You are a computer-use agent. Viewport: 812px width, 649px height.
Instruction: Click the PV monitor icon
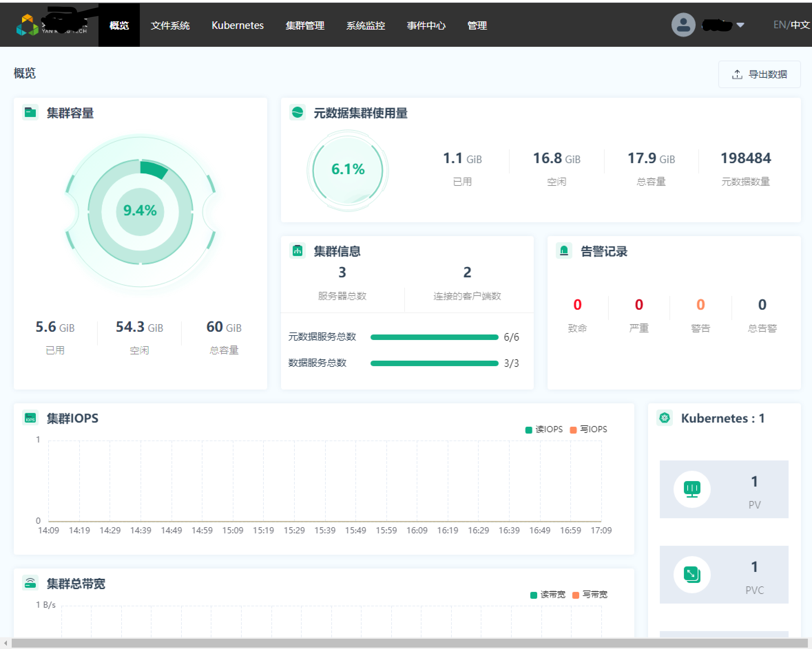tap(692, 489)
